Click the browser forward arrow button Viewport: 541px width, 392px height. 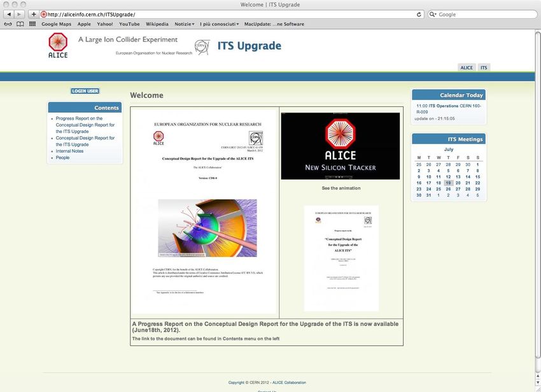pyautogui.click(x=21, y=14)
